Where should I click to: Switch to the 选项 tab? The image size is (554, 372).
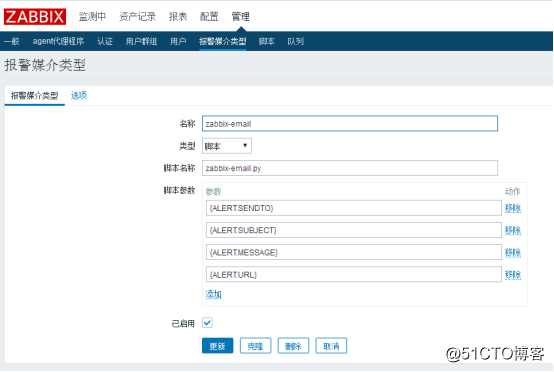pyautogui.click(x=79, y=95)
